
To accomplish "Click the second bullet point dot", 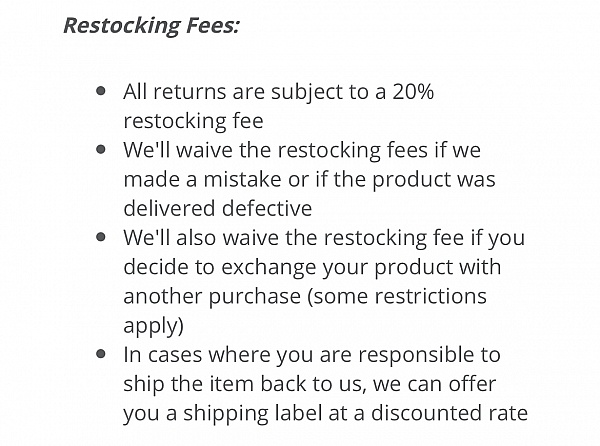I will click(101, 150).
